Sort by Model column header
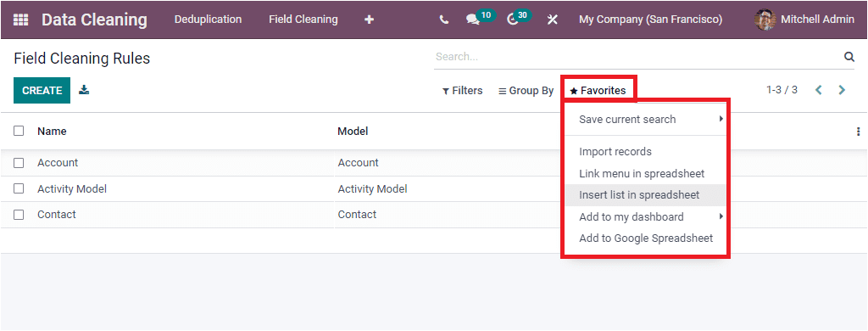 click(x=353, y=132)
